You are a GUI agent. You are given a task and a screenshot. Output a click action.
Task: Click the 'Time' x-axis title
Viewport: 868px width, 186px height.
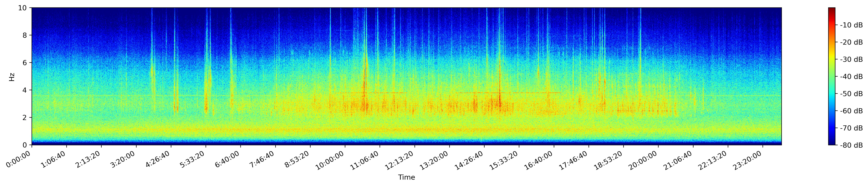[406, 178]
